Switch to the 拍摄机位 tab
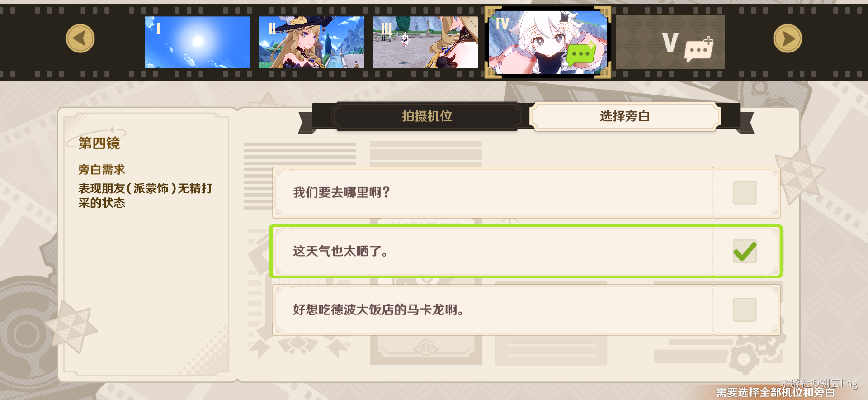The height and width of the screenshot is (400, 868). [427, 116]
